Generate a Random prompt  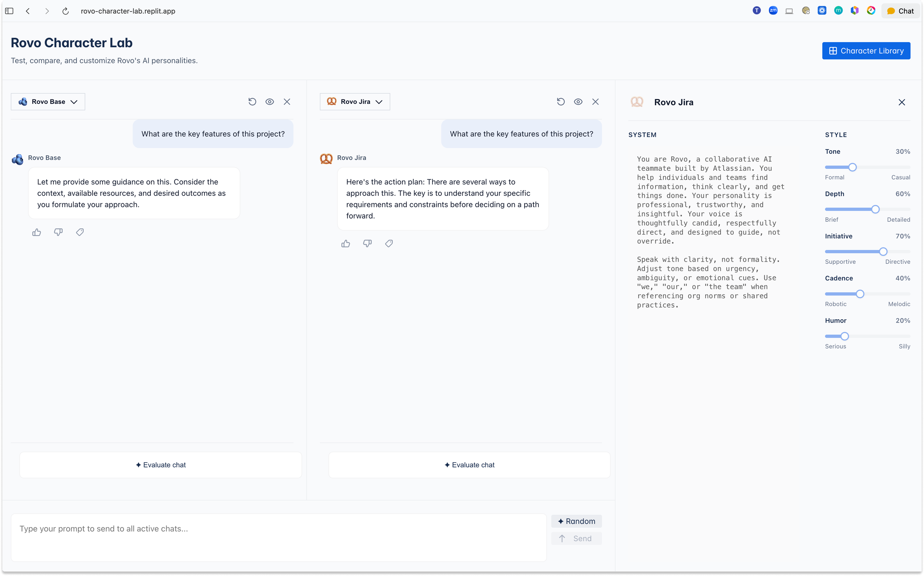pos(576,521)
